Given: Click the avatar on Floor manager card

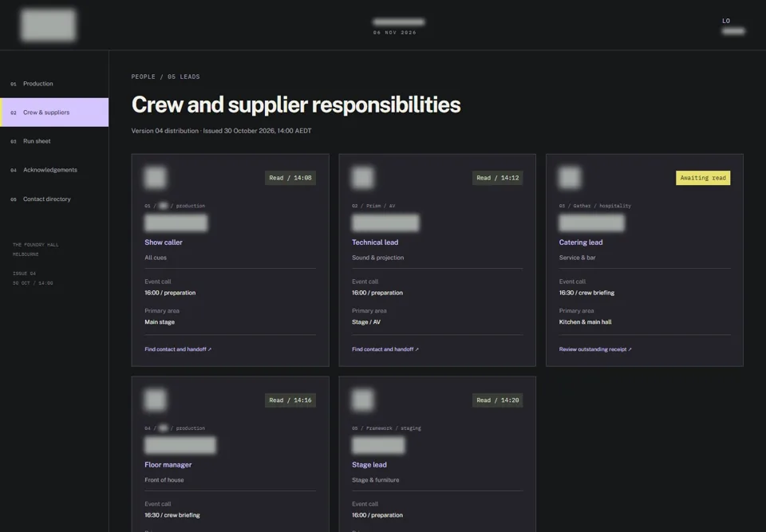Looking at the screenshot, I should coord(156,400).
